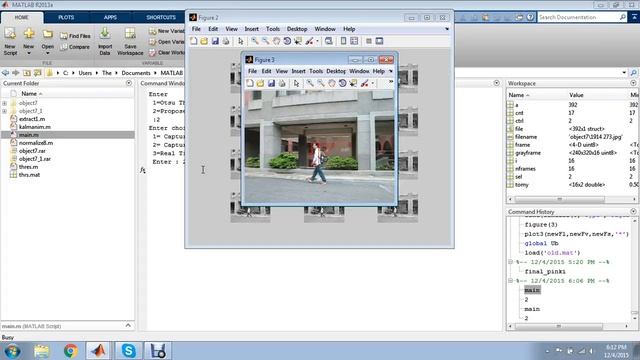Click Insert Legend icon in Figure 2 toolbar
Image resolution: width=640 pixels, height=360 pixels.
(354, 41)
